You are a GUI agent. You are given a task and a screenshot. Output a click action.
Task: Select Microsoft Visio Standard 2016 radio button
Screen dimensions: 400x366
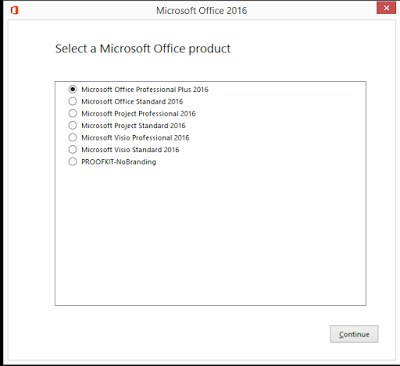[73, 149]
